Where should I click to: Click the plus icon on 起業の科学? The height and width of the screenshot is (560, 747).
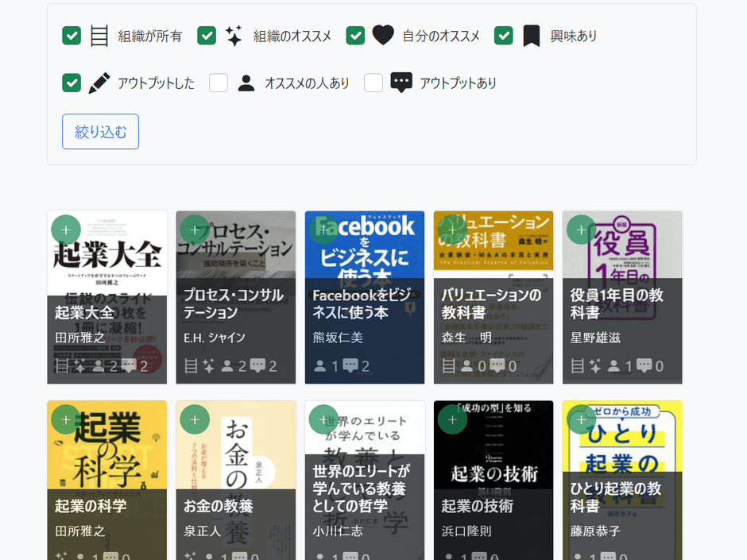tap(66, 419)
